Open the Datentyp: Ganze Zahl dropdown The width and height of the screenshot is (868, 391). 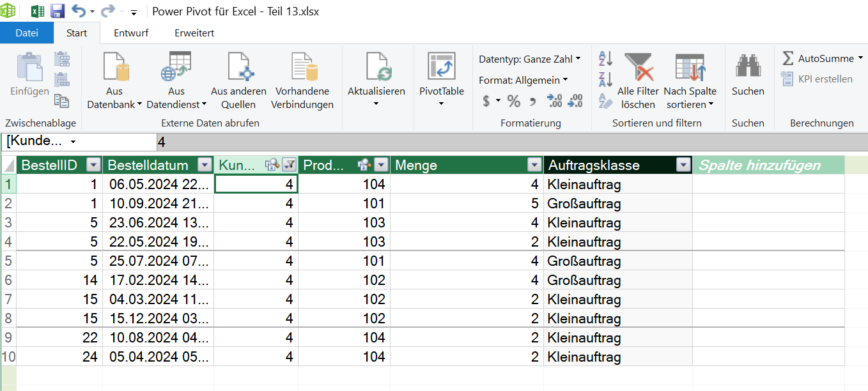coord(530,59)
